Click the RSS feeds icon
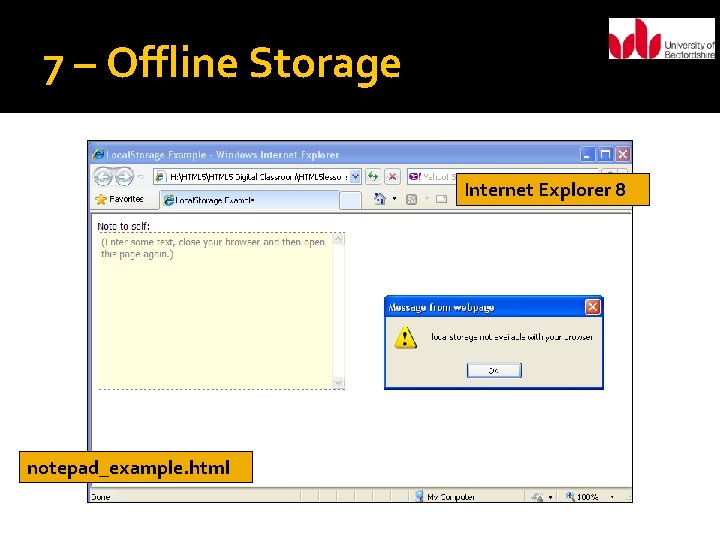This screenshot has height=540, width=720. tap(411, 199)
